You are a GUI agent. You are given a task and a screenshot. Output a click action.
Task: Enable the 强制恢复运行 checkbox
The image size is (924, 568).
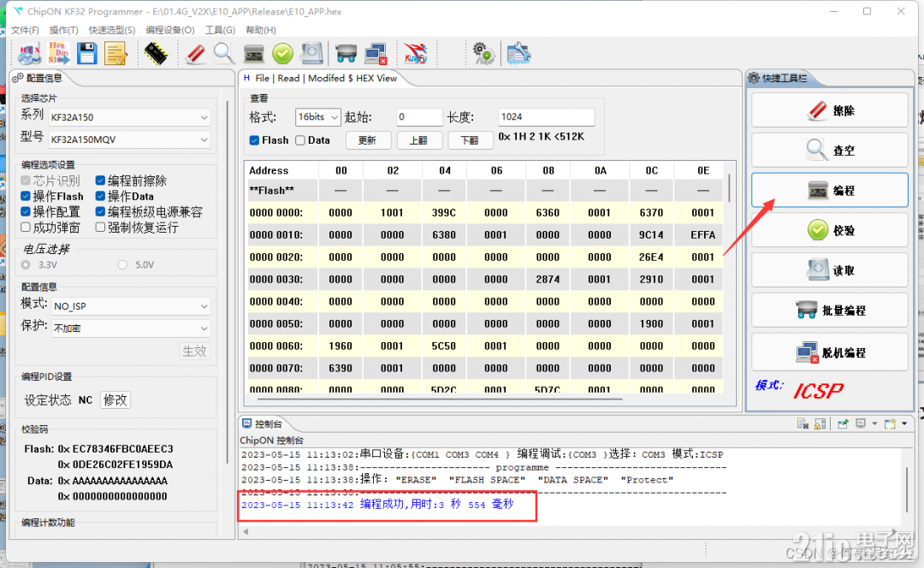pos(100,228)
